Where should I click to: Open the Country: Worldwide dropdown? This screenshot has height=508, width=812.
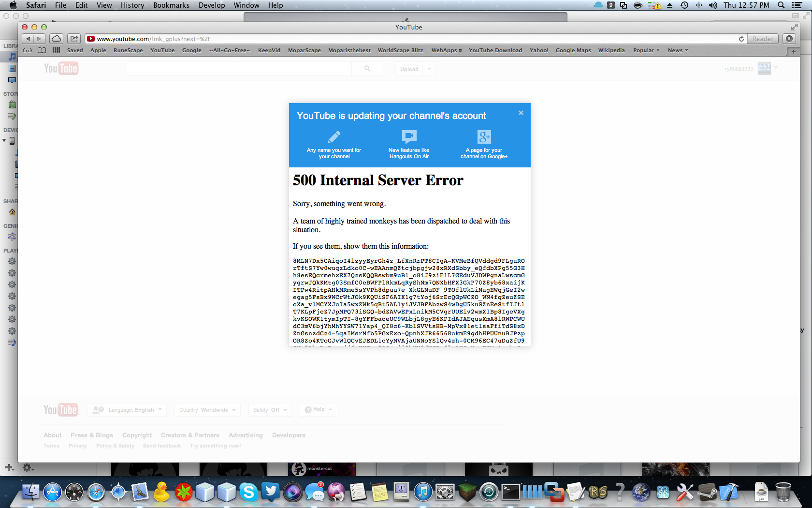pyautogui.click(x=207, y=410)
